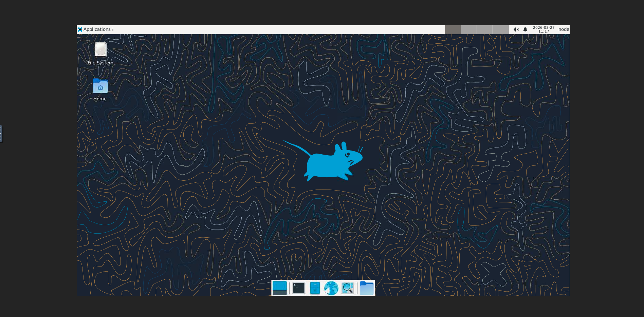Open the notifications bell
The height and width of the screenshot is (317, 644).
(525, 29)
